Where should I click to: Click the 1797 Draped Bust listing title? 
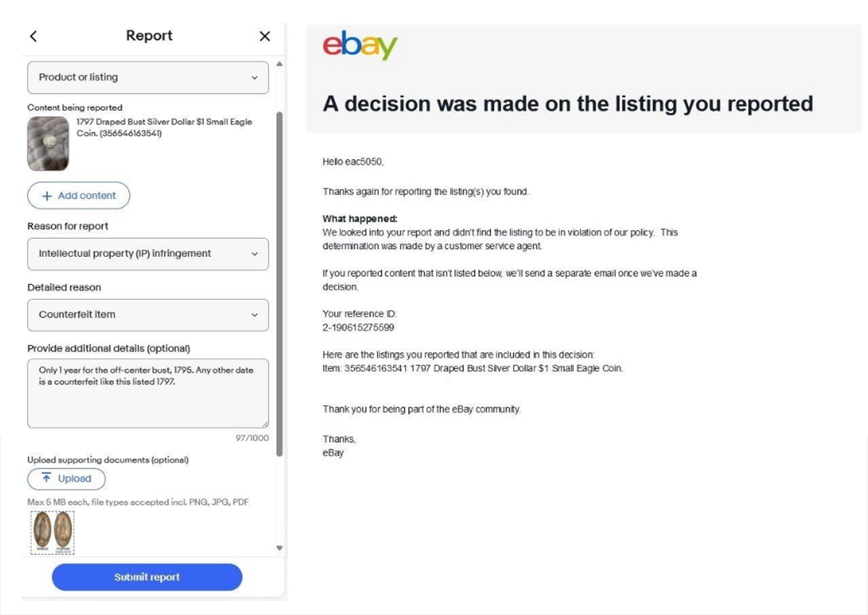(x=164, y=127)
